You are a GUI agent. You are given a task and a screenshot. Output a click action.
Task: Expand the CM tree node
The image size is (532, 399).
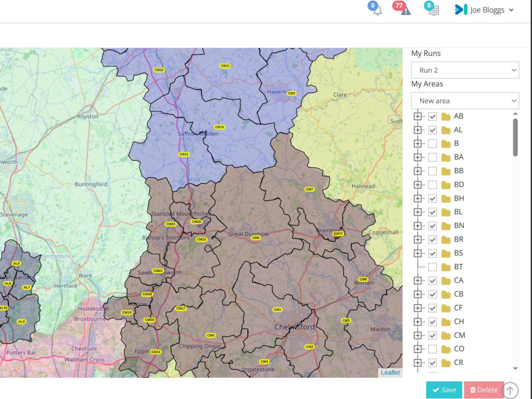pos(418,335)
